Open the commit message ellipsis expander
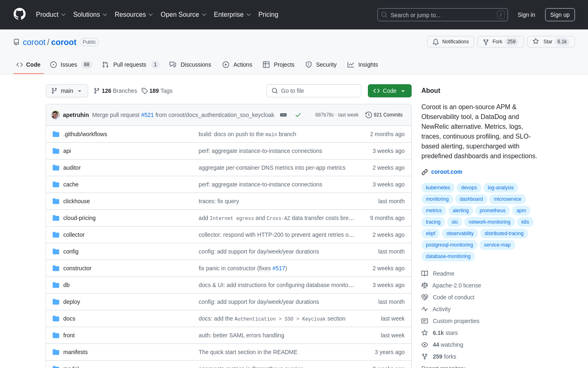 pyautogui.click(x=283, y=115)
